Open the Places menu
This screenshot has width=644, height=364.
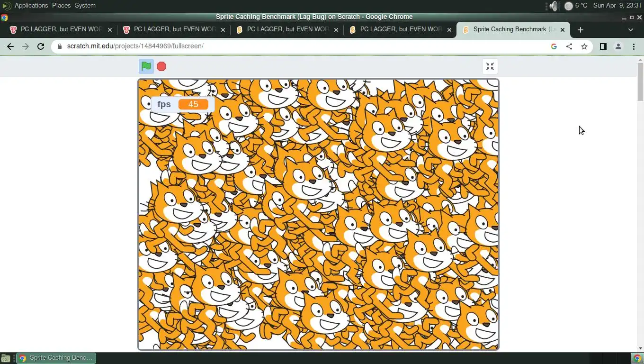click(61, 6)
